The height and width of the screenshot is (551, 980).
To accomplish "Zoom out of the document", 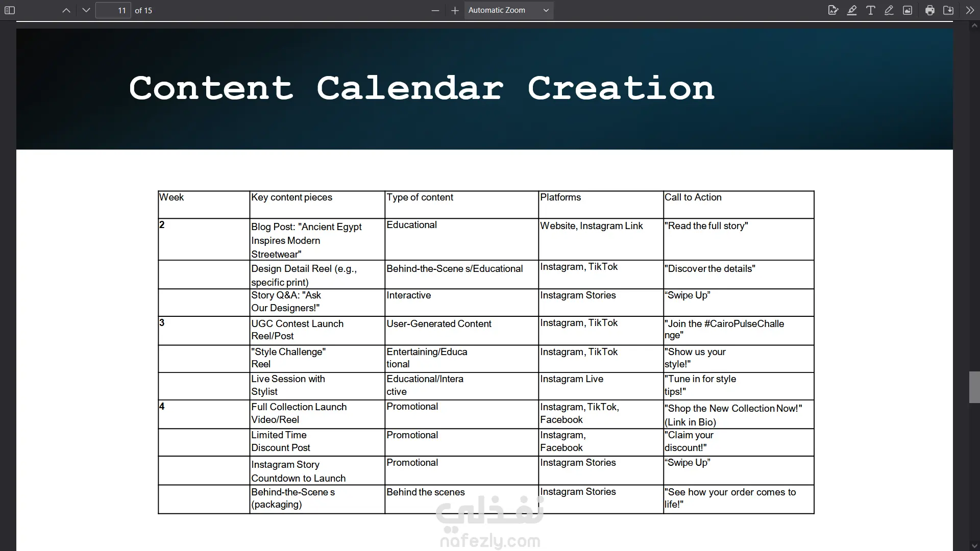I will pyautogui.click(x=435, y=10).
